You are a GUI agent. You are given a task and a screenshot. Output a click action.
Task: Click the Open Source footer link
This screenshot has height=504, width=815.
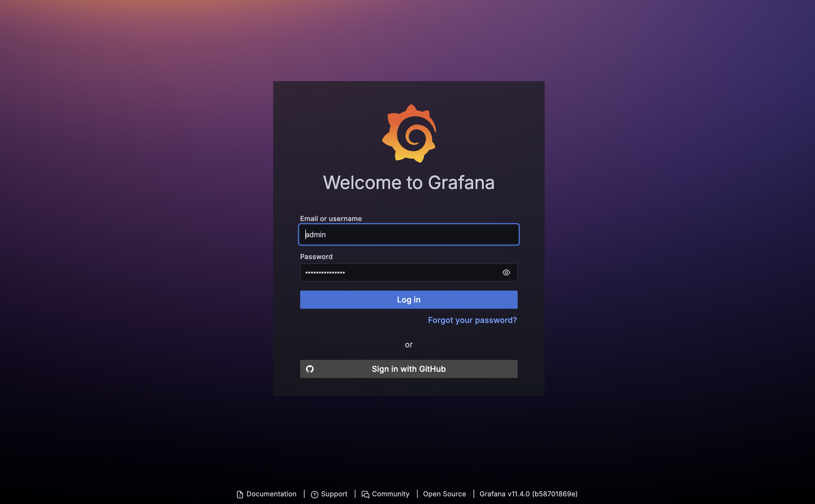click(x=444, y=493)
